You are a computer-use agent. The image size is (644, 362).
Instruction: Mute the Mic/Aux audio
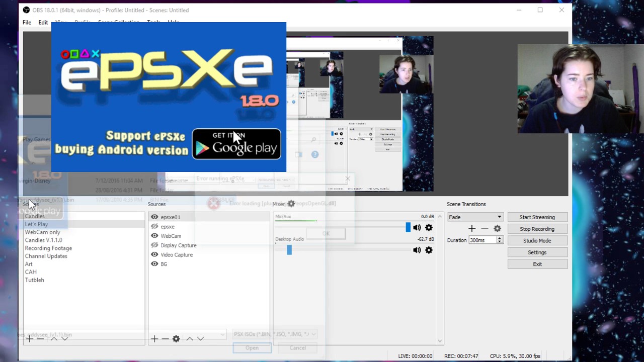(417, 228)
